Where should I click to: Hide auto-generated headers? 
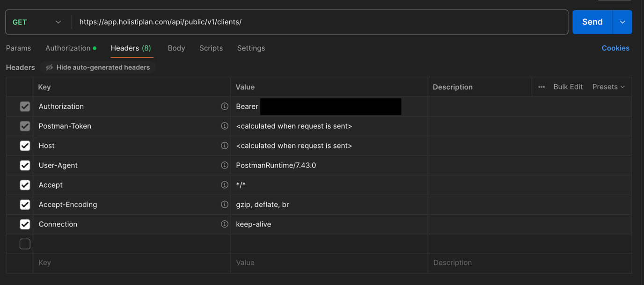[x=98, y=67]
